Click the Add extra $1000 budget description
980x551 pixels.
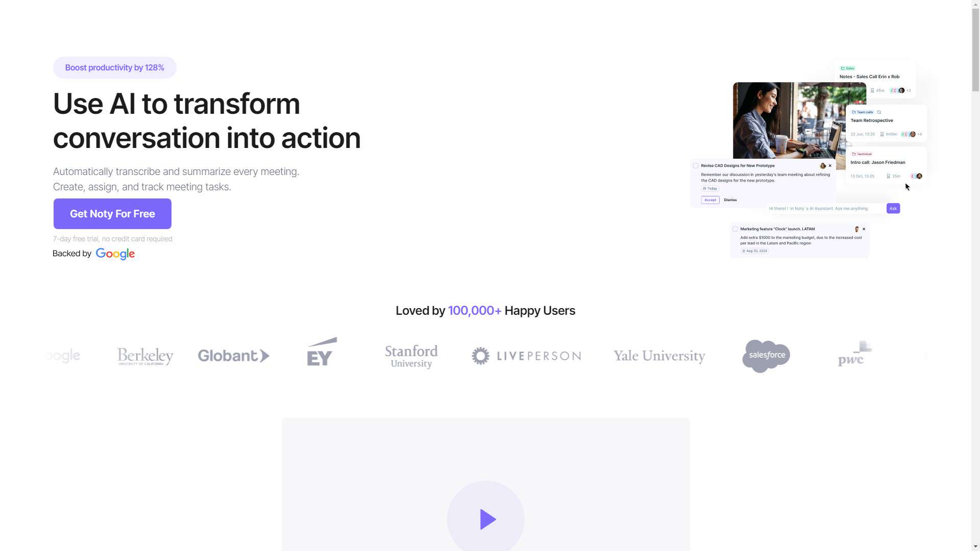(x=801, y=240)
